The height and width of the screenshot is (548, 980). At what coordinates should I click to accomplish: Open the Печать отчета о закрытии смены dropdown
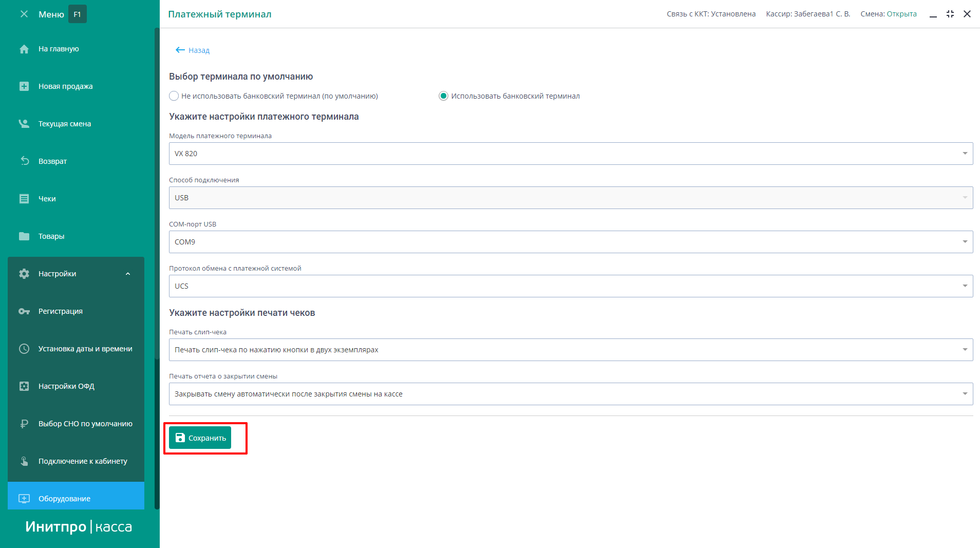point(571,394)
